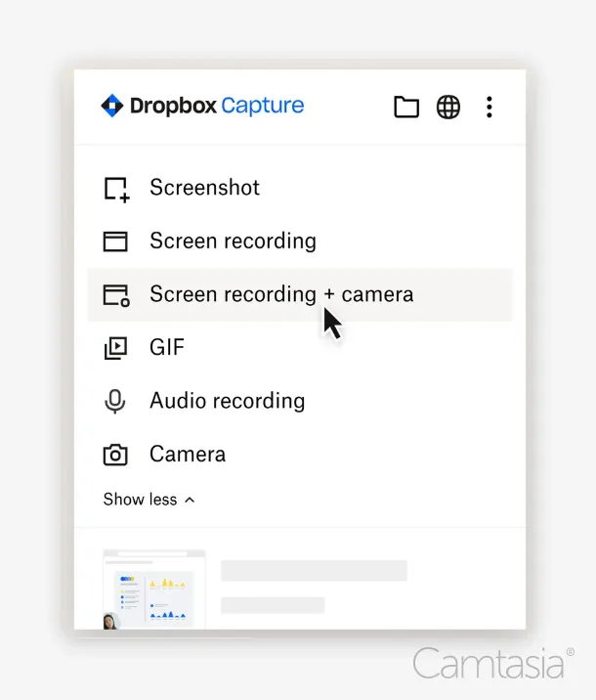Click the globe web icon
This screenshot has height=700, width=596.
click(447, 107)
